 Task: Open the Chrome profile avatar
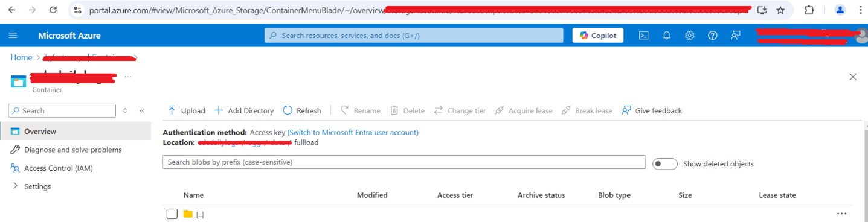tap(840, 10)
